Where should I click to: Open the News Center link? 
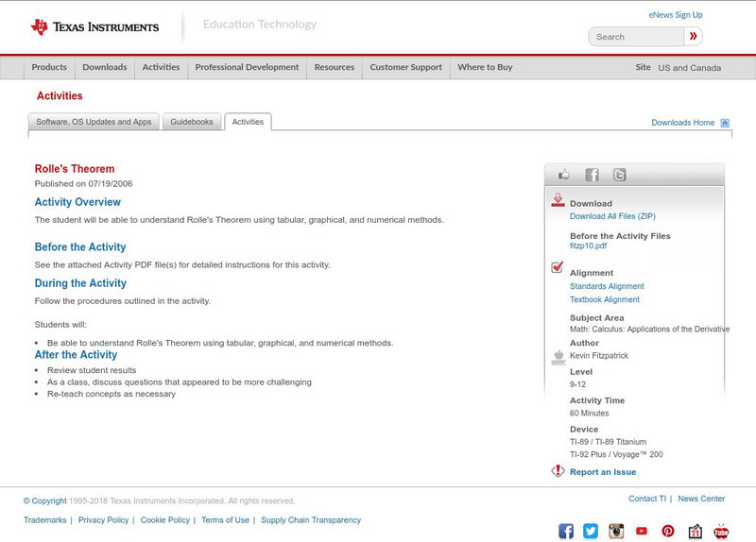pyautogui.click(x=701, y=499)
